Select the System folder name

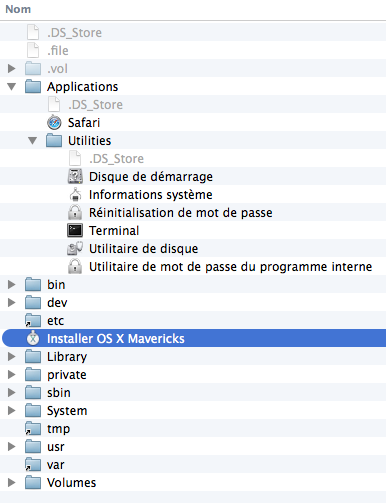(67, 411)
